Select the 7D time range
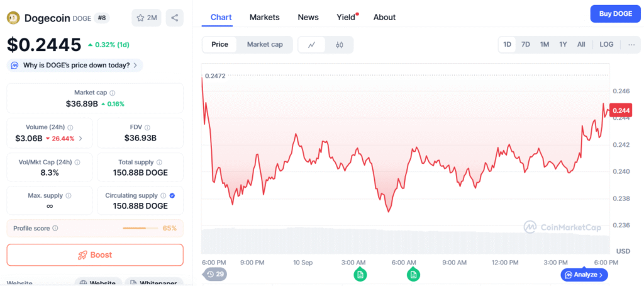This screenshot has height=286, width=644. [526, 45]
